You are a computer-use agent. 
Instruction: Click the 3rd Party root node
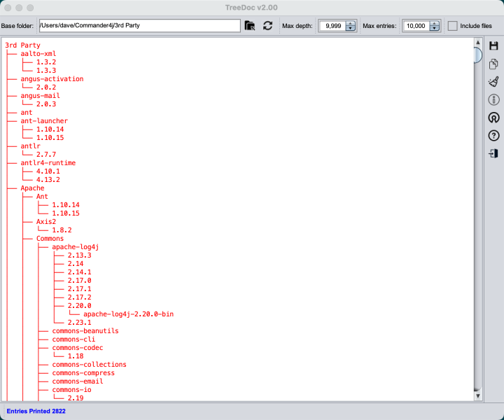[22, 45]
